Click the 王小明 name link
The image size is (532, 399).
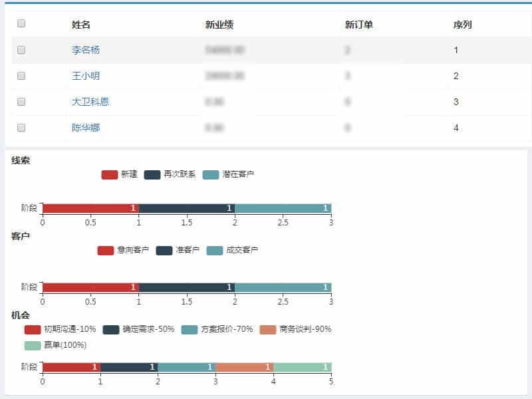(x=86, y=76)
